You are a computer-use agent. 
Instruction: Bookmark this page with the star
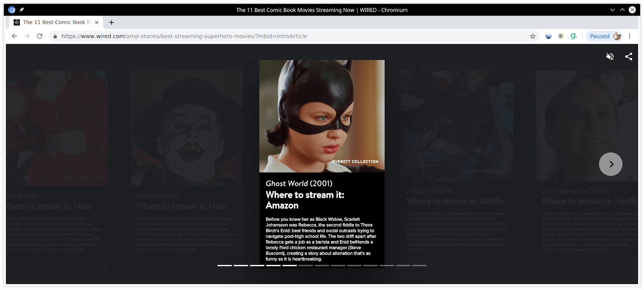pos(533,36)
